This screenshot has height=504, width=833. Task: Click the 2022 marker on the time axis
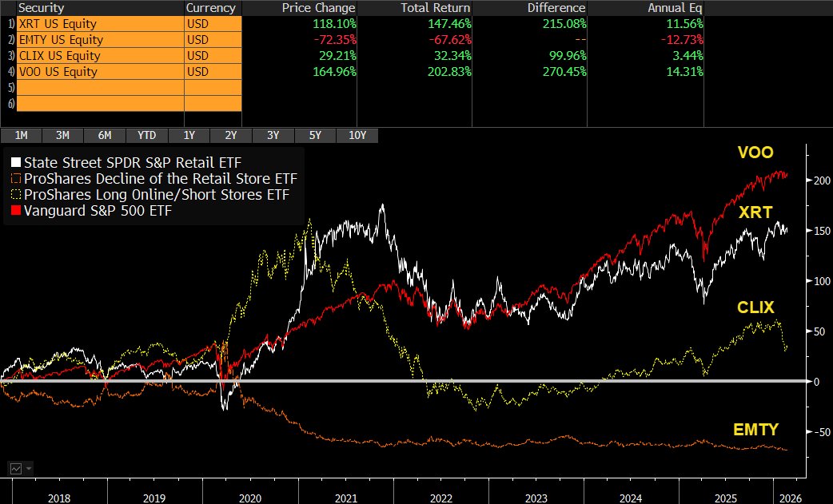click(x=441, y=498)
